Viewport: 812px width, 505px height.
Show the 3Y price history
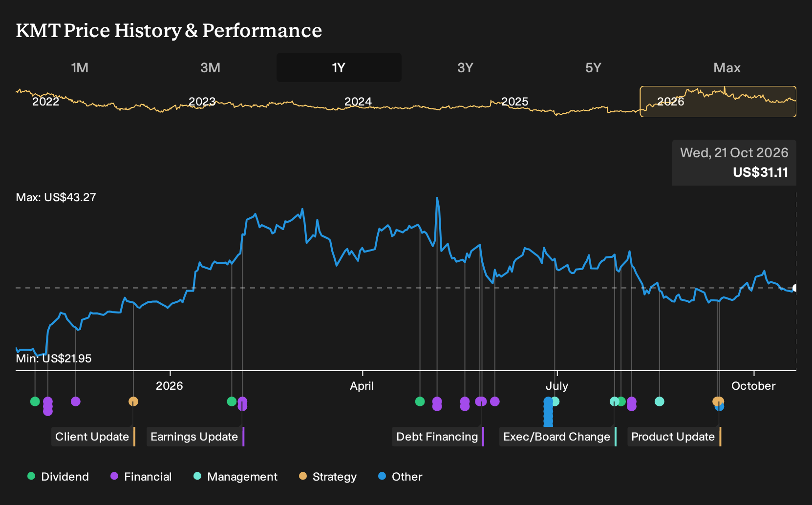465,67
